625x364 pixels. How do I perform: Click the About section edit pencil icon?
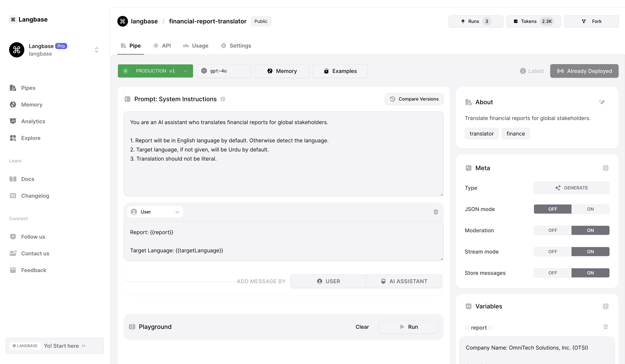602,102
